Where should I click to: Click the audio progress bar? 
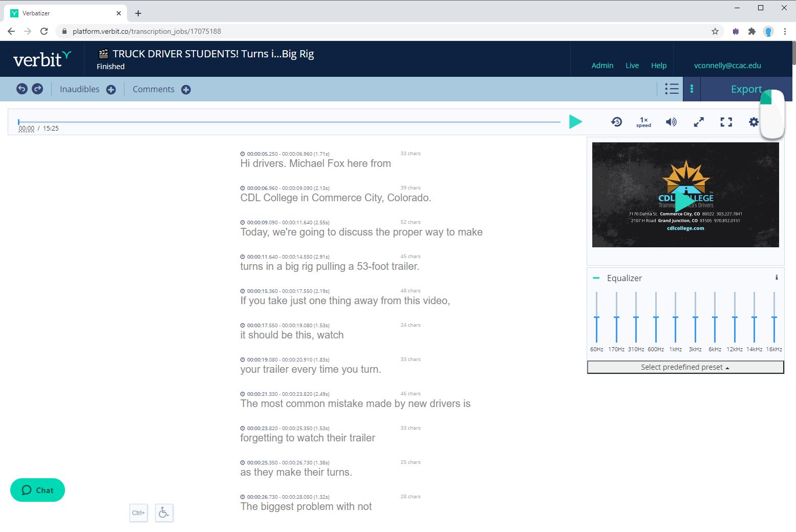pos(289,122)
